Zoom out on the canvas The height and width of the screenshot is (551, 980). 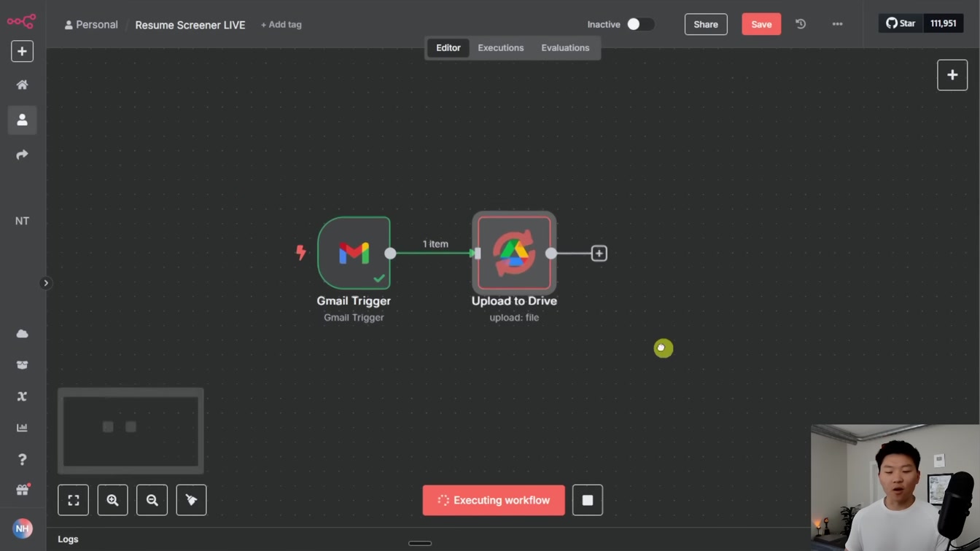click(152, 500)
